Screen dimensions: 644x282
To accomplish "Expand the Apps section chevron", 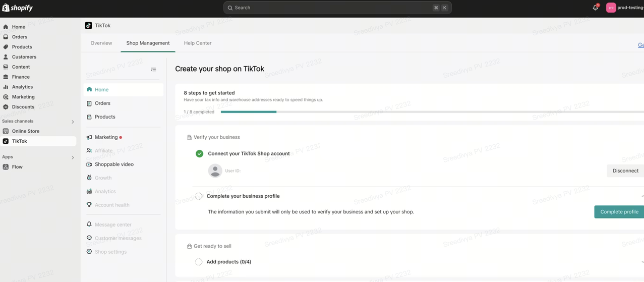I will [x=73, y=157].
